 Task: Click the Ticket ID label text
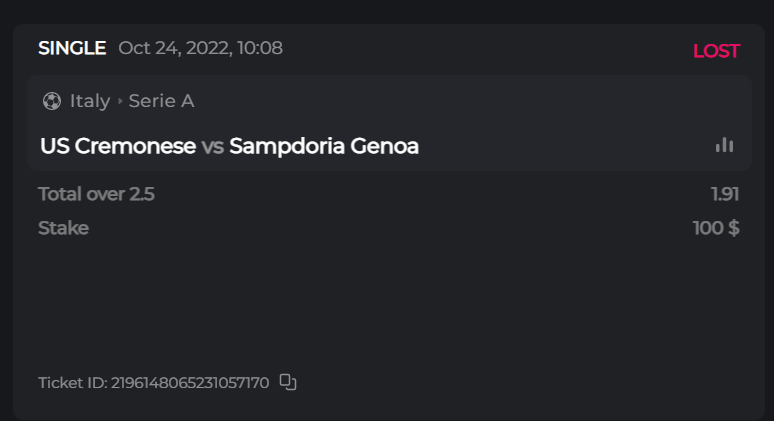(x=72, y=382)
